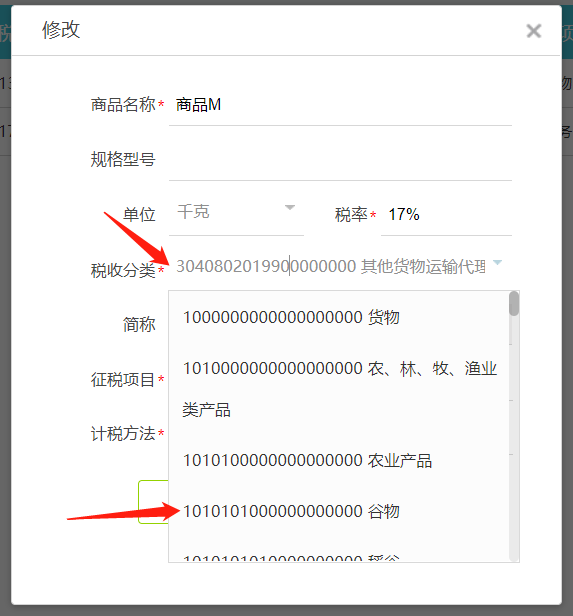
Task: Pick 1010101000000000000 谷物 option
Action: [x=339, y=512]
